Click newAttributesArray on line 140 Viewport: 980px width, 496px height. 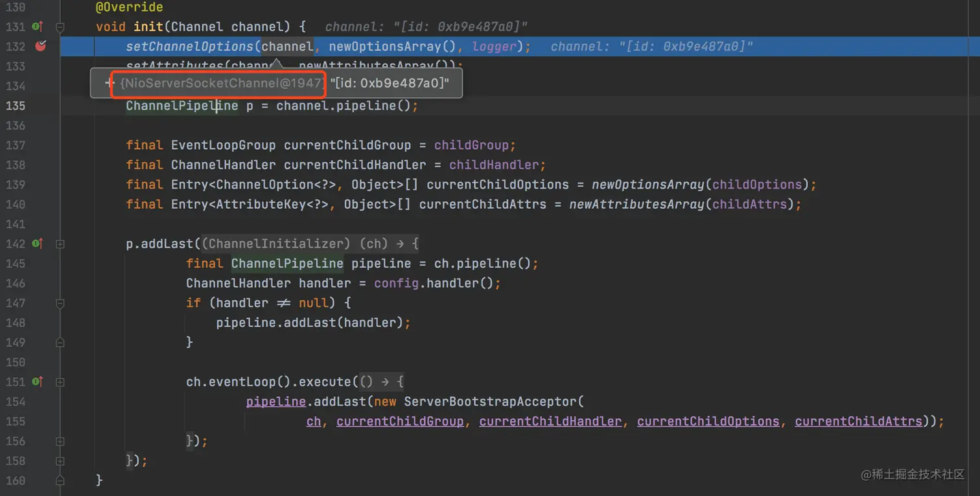tap(637, 204)
